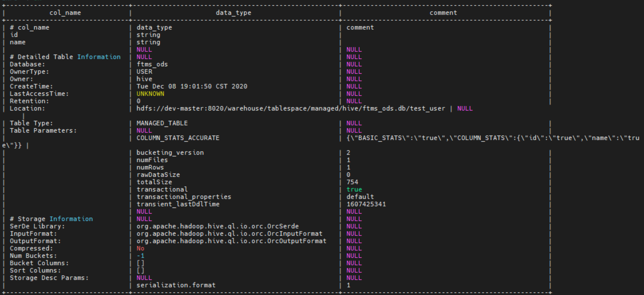Click the hdfs://dev-master:8020 location path
This screenshot has height=295, width=644.
[291, 109]
